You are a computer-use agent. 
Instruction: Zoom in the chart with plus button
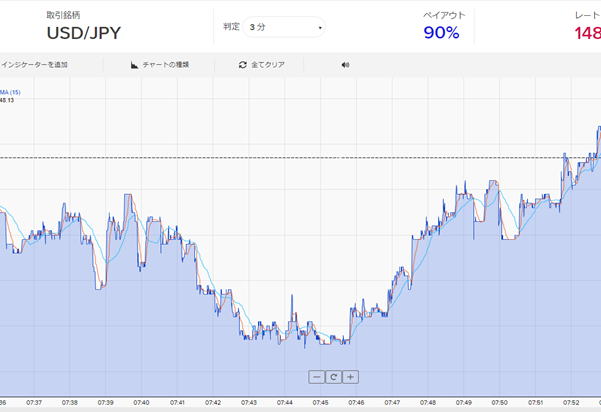(x=351, y=377)
